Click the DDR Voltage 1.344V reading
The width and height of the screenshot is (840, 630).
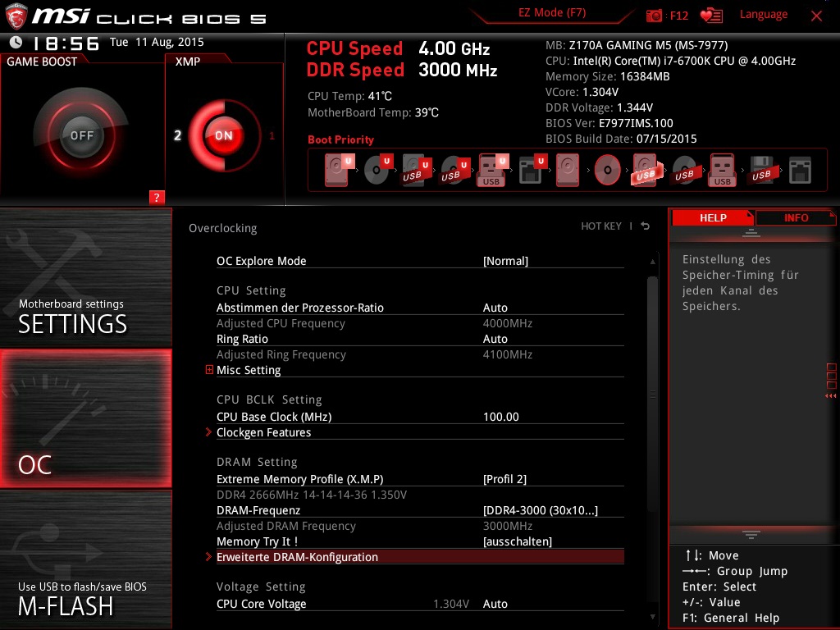click(x=599, y=107)
